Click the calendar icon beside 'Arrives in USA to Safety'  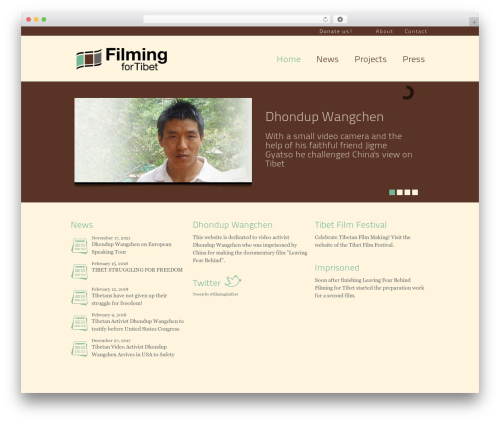[x=79, y=349]
